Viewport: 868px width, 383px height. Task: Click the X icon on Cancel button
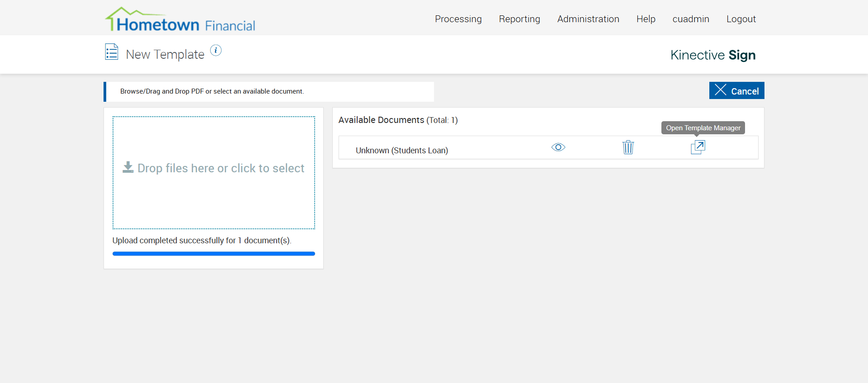pos(721,90)
